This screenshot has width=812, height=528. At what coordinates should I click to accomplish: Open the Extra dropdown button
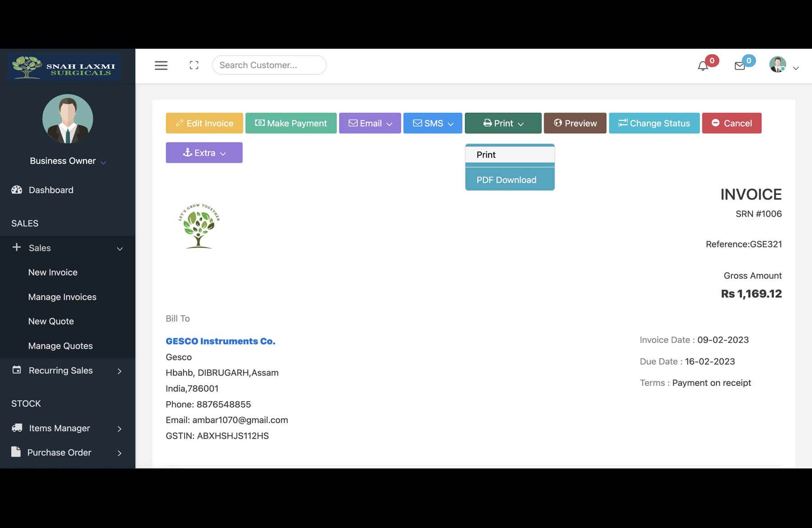pos(204,153)
